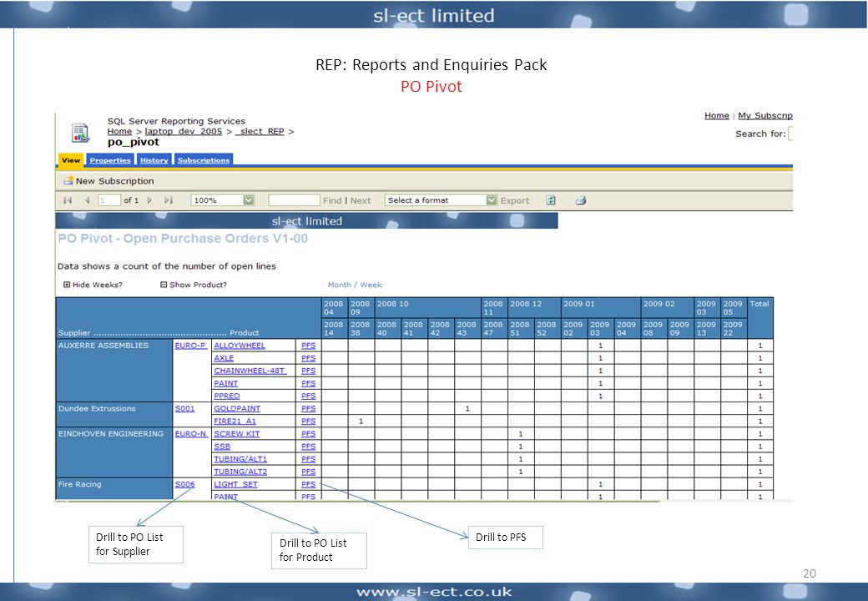The height and width of the screenshot is (601, 868).
Task: Open FIRE21_A1 product link
Action: click(235, 422)
